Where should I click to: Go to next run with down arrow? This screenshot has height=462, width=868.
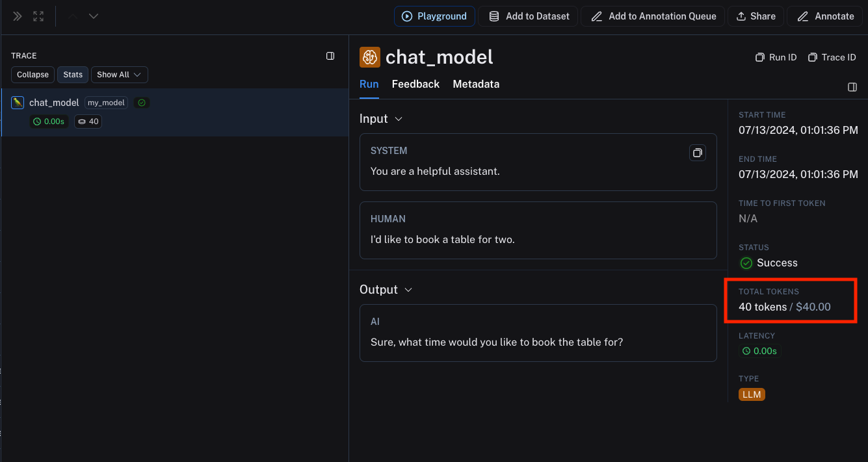pyautogui.click(x=94, y=16)
